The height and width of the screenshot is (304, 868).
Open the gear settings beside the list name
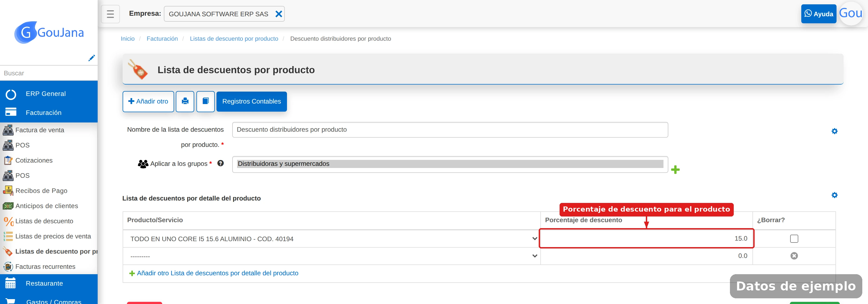tap(834, 131)
